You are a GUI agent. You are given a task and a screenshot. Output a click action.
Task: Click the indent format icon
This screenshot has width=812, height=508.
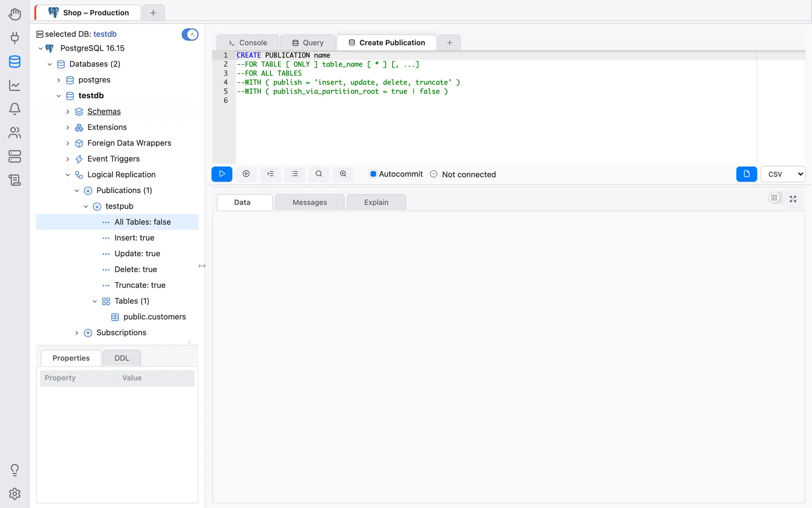point(270,174)
